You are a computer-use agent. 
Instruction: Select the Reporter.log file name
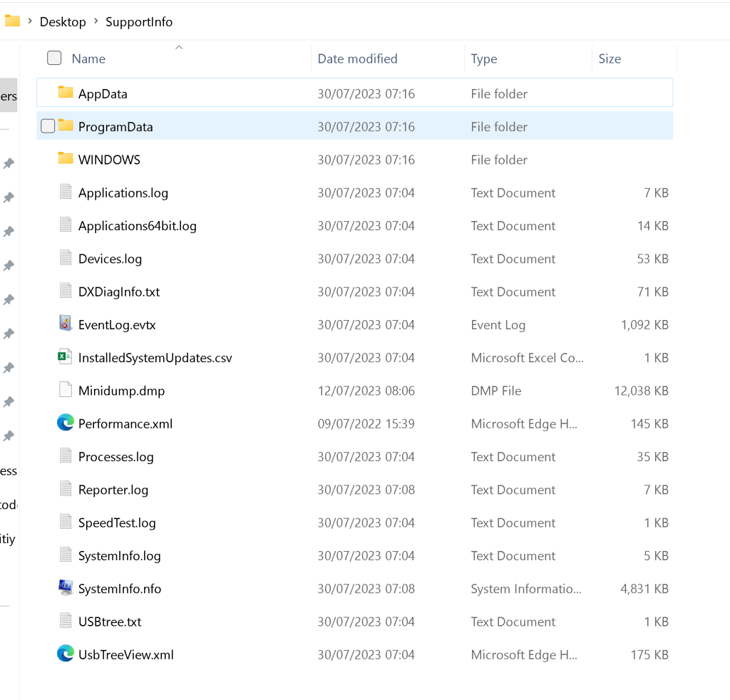[113, 490]
